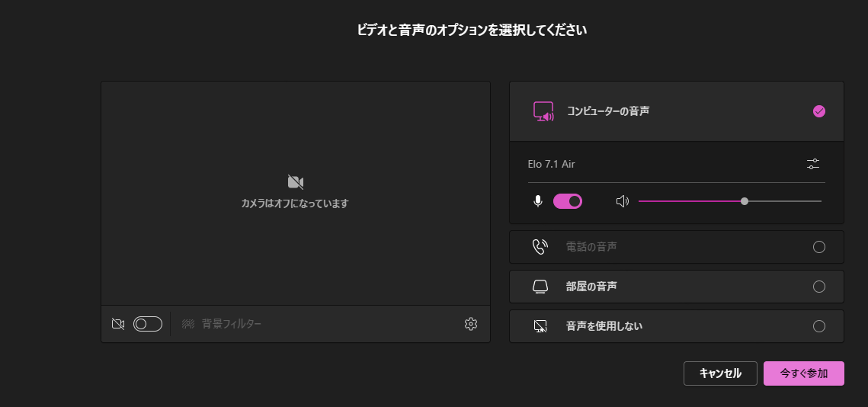
Task: Click the microphone icon
Action: pyautogui.click(x=538, y=201)
